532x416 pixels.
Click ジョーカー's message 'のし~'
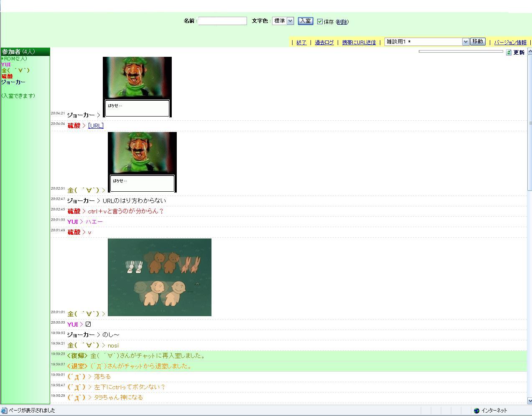pos(111,335)
